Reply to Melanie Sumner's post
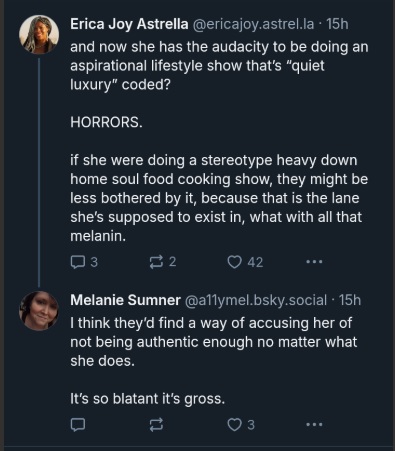Screen dimensions: 395x451 pos(78,425)
